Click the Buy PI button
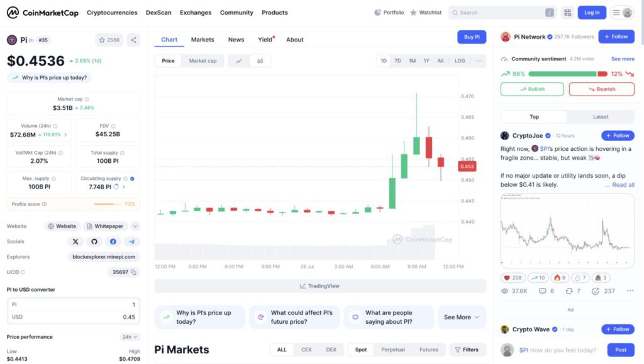The width and height of the screenshot is (644, 364). tap(472, 37)
